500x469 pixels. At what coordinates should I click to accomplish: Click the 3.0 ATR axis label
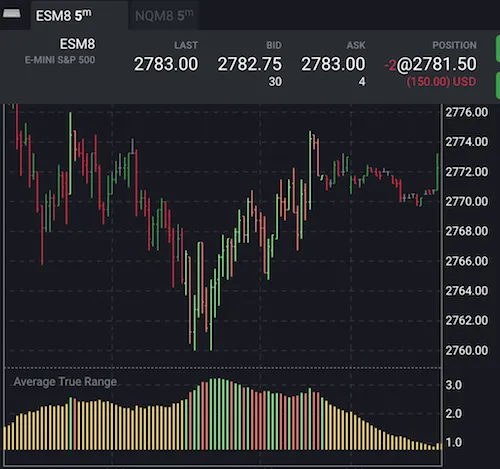click(x=454, y=385)
